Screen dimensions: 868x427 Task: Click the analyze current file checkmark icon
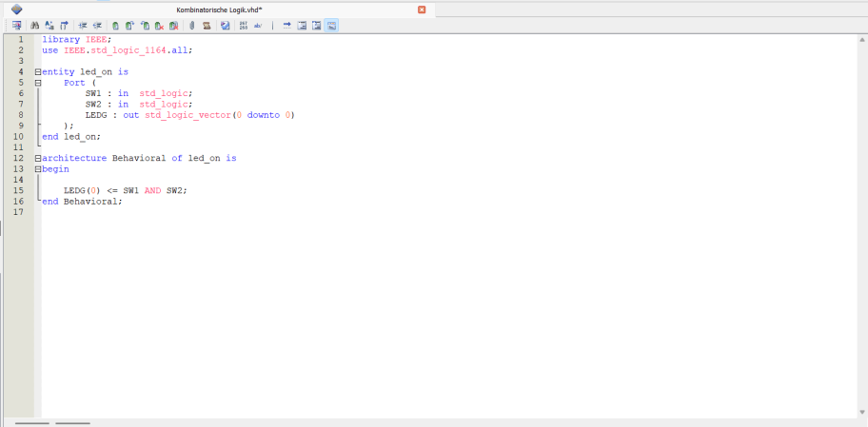[226, 26]
